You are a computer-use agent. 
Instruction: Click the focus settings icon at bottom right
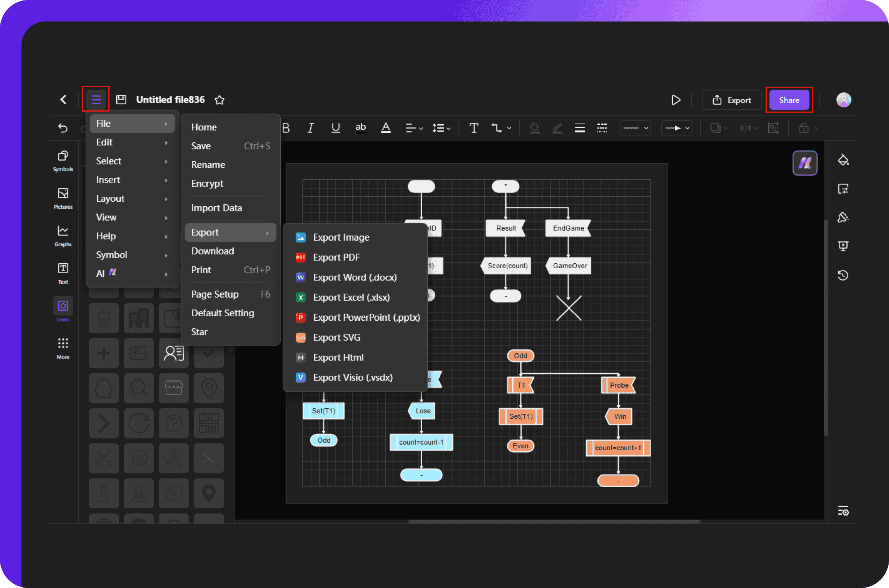(843, 511)
